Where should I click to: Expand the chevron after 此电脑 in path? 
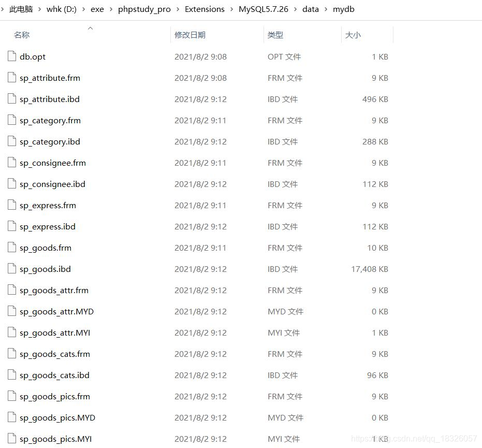40,9
